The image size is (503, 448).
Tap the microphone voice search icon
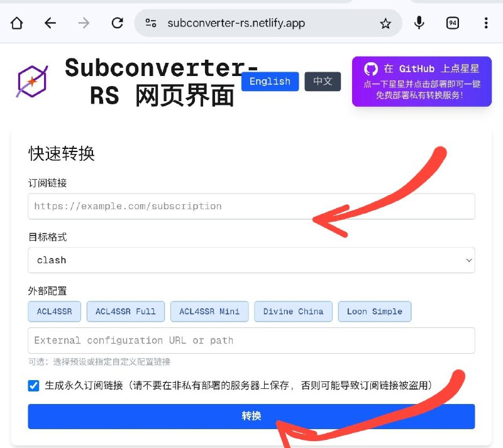[x=419, y=23]
